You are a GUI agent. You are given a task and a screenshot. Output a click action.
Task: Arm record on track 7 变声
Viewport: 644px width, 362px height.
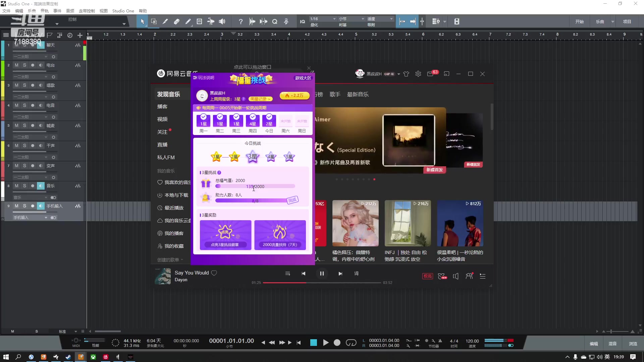33,166
